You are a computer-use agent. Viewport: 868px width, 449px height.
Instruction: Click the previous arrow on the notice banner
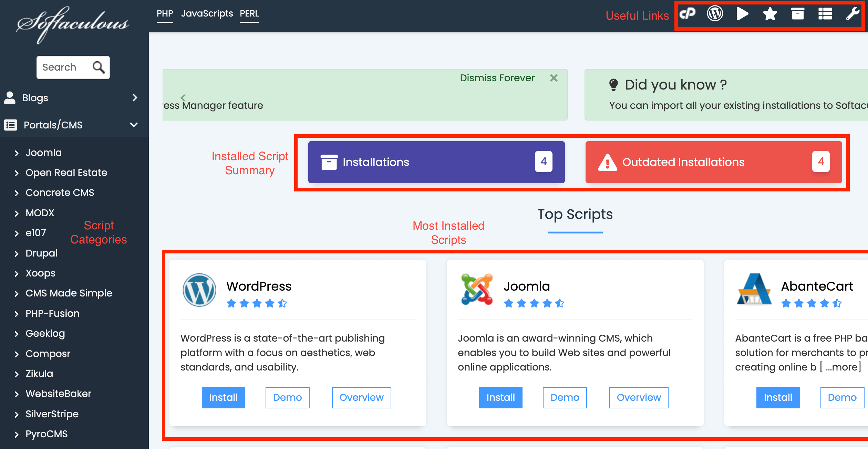183,97
